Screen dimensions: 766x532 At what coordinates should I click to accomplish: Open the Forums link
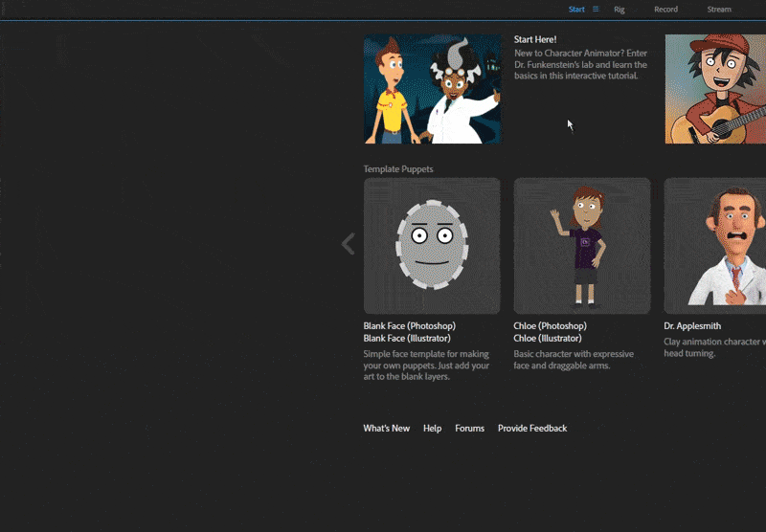pos(469,429)
